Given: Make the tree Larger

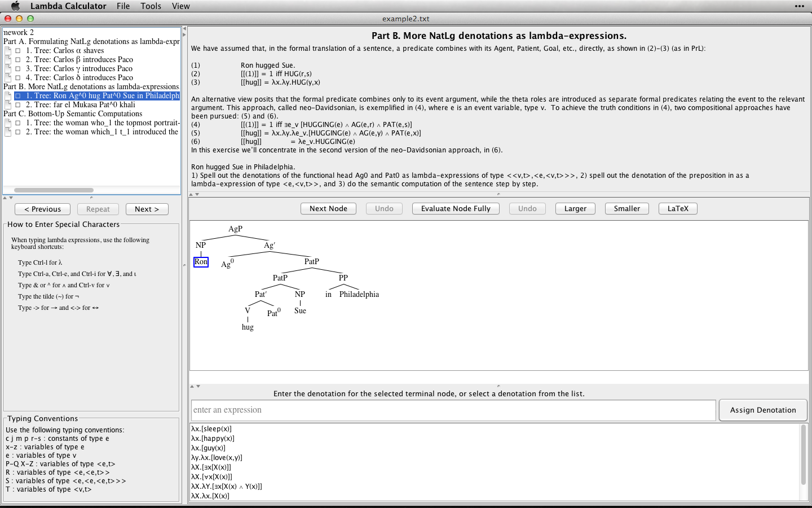Looking at the screenshot, I should click(x=575, y=208).
